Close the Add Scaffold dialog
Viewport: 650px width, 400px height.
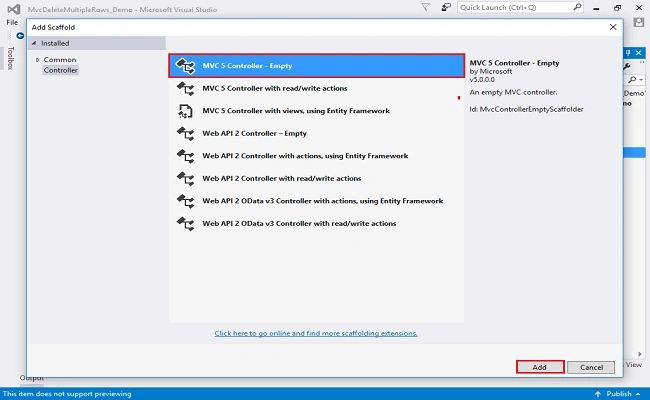[x=613, y=27]
